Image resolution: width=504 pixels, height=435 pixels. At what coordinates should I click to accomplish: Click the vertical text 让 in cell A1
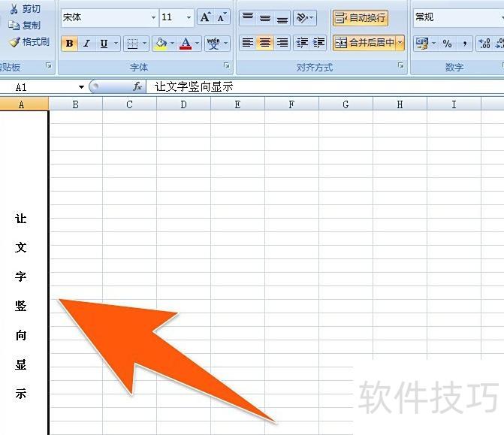pyautogui.click(x=21, y=219)
